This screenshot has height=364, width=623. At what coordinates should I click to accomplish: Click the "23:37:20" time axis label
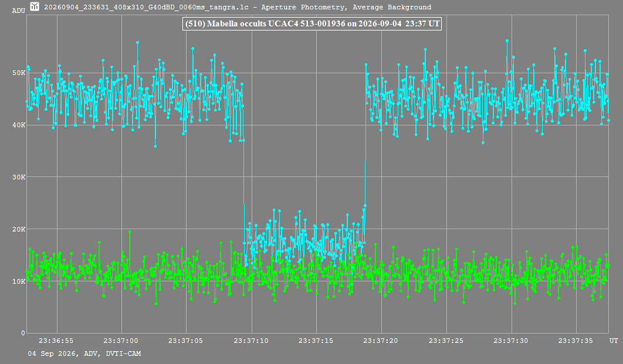[381, 341]
